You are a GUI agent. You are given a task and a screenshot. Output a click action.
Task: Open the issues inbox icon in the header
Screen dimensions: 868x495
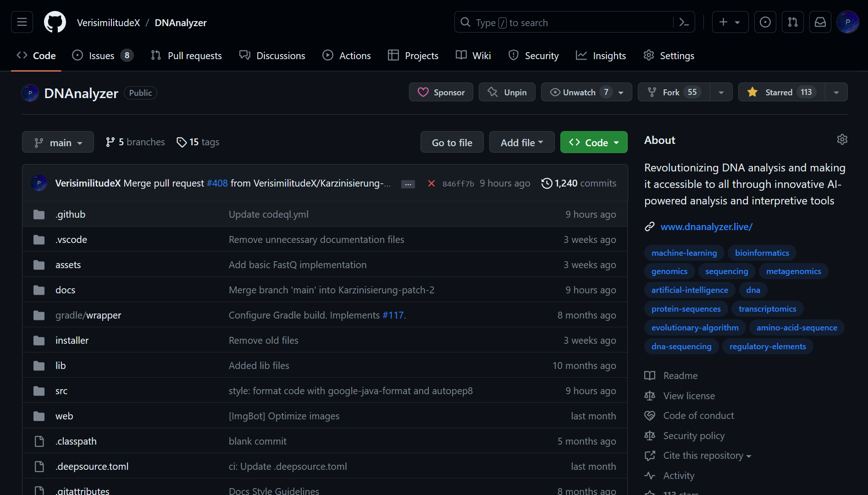click(x=765, y=22)
